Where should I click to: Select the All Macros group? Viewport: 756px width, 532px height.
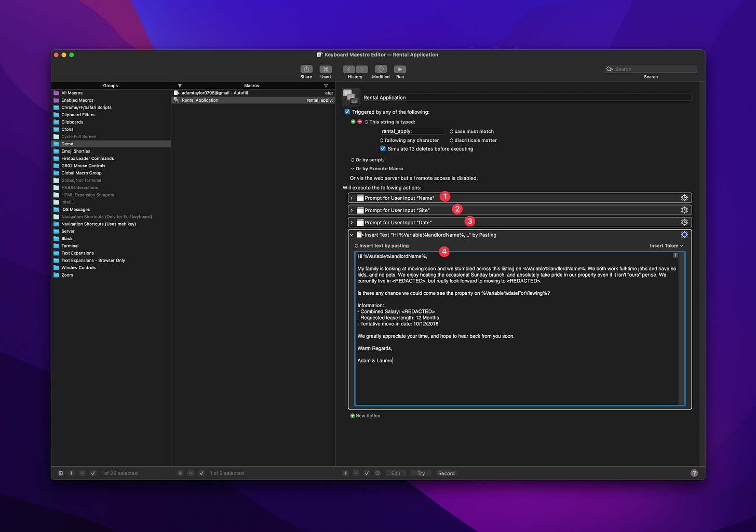point(111,93)
